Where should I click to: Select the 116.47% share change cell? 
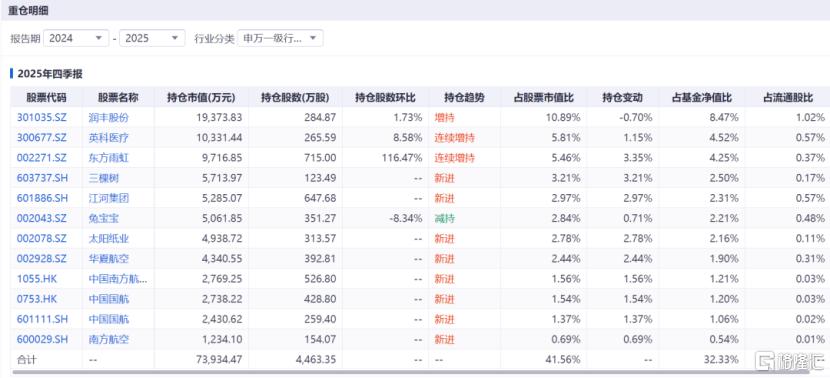[x=402, y=158]
